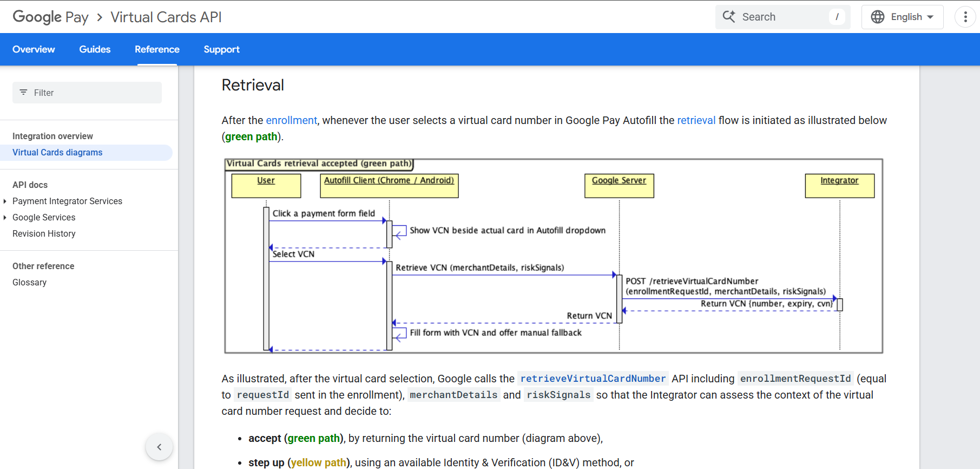Click the User box in diagram

point(266,186)
